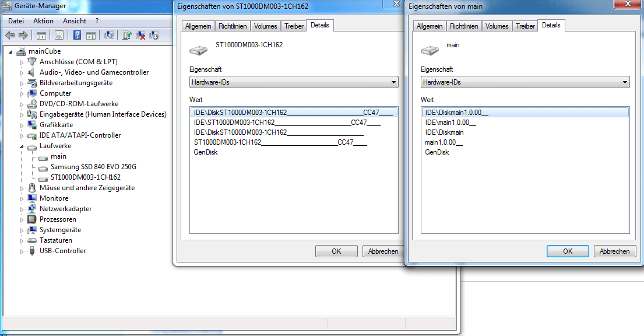Scan for hardware changes toolbar icon
This screenshot has width=644, height=336.
click(109, 36)
